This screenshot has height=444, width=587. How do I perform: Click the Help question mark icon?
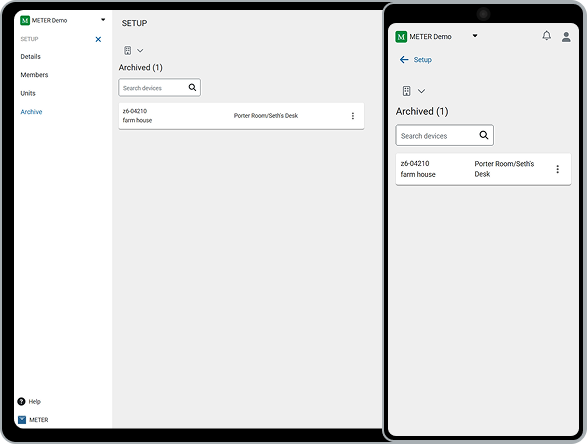[x=21, y=402]
